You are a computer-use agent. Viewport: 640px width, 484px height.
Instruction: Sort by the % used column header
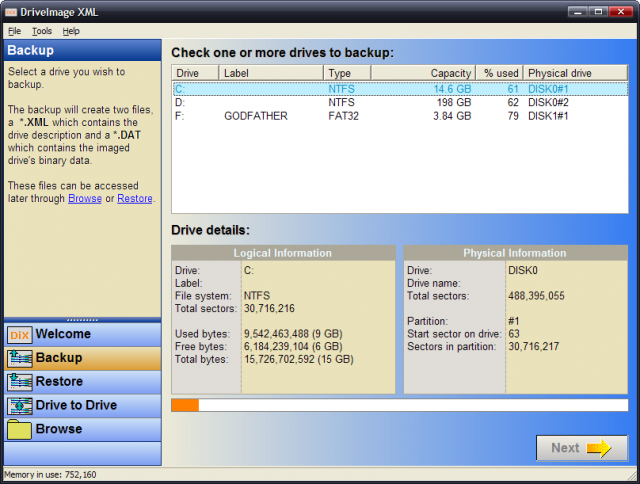coord(500,73)
